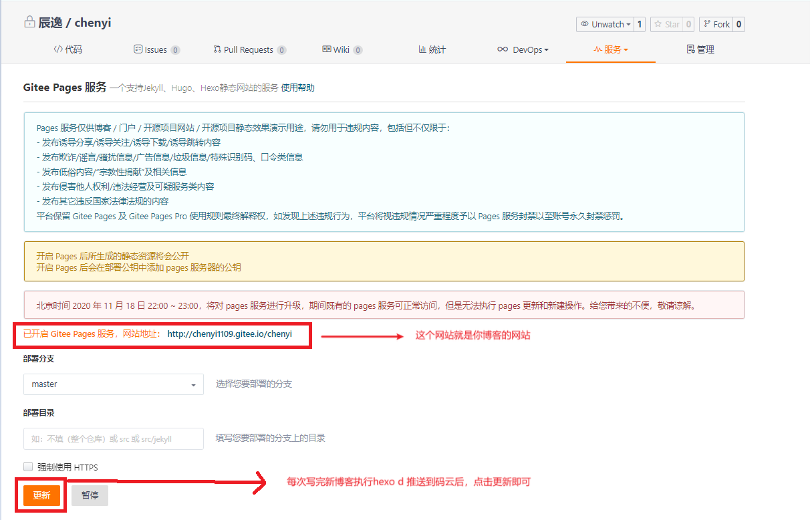This screenshot has width=812, height=520.
Task: Click the watcher count 1
Action: click(x=639, y=24)
